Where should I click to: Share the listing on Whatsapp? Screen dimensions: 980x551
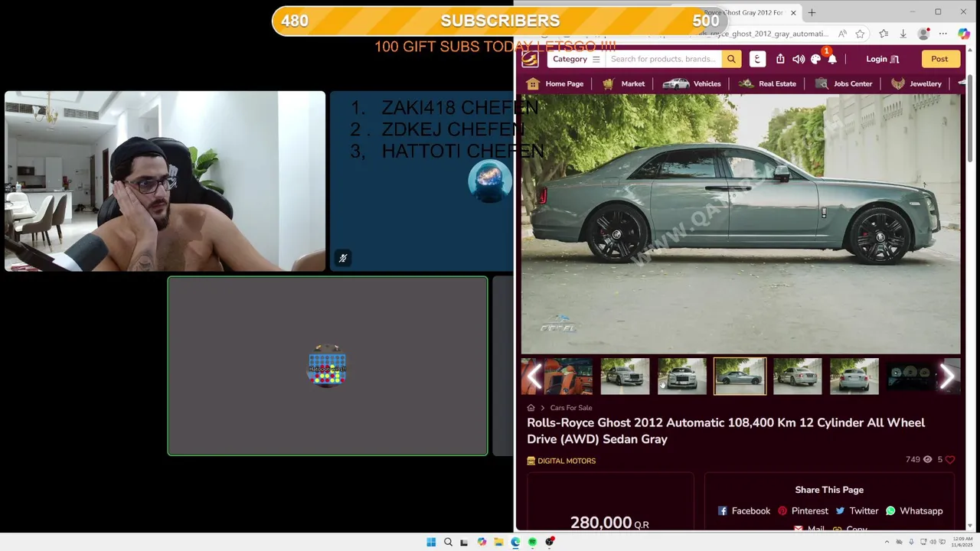tap(914, 511)
